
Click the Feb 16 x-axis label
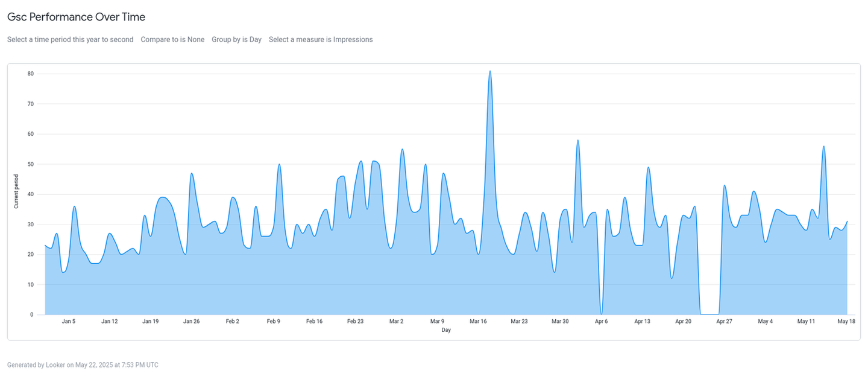point(315,322)
